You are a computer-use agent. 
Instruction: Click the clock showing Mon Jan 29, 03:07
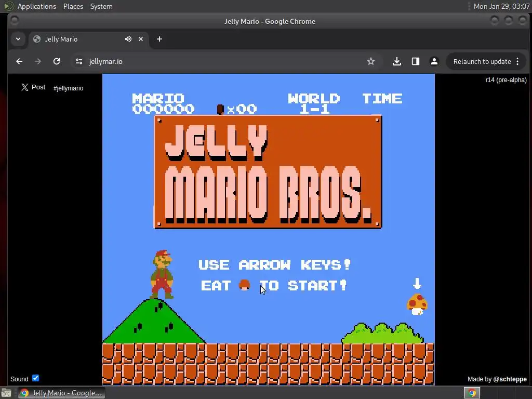[x=501, y=6]
